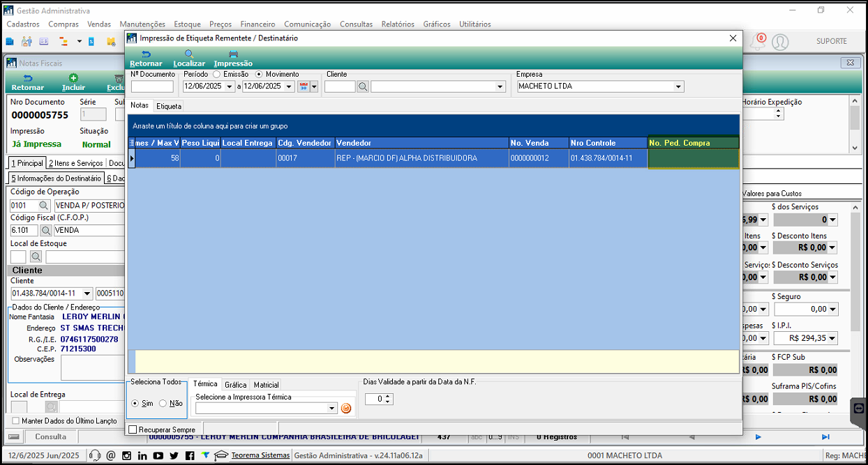Click the headset support icon in the status bar

[96, 455]
